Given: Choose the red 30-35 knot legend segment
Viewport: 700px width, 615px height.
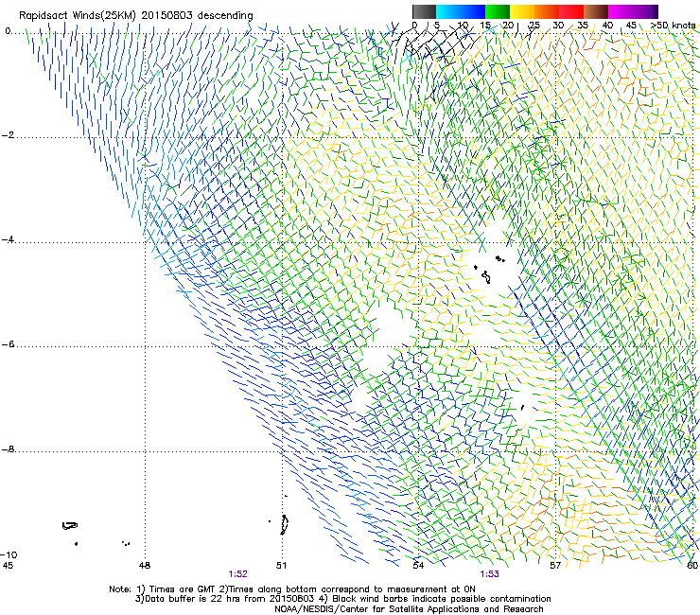Looking at the screenshot, I should [x=571, y=11].
